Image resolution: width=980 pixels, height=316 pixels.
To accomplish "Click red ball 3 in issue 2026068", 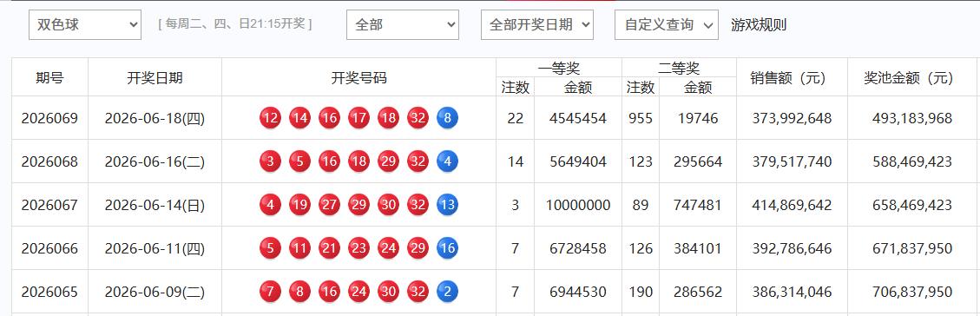I will [x=270, y=161].
